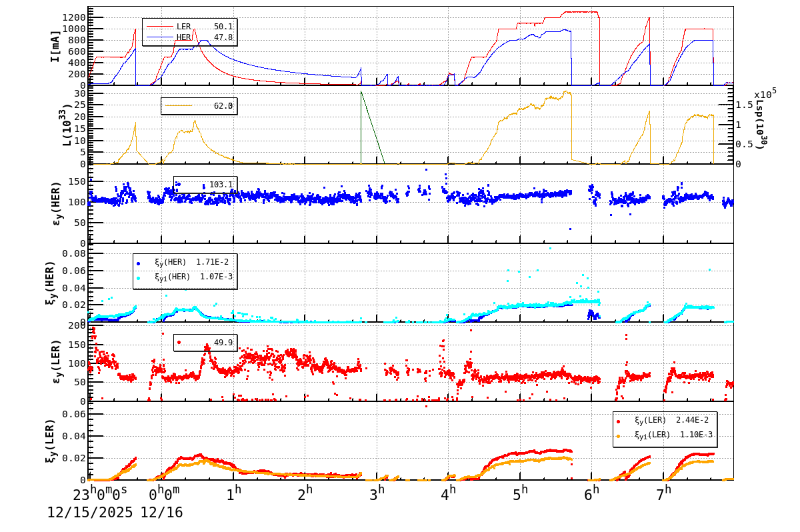Image resolution: width=800 pixels, height=532 pixels.
Task: Click the 103.1 legend value in the εy(HER) panel
Action: pos(221,185)
